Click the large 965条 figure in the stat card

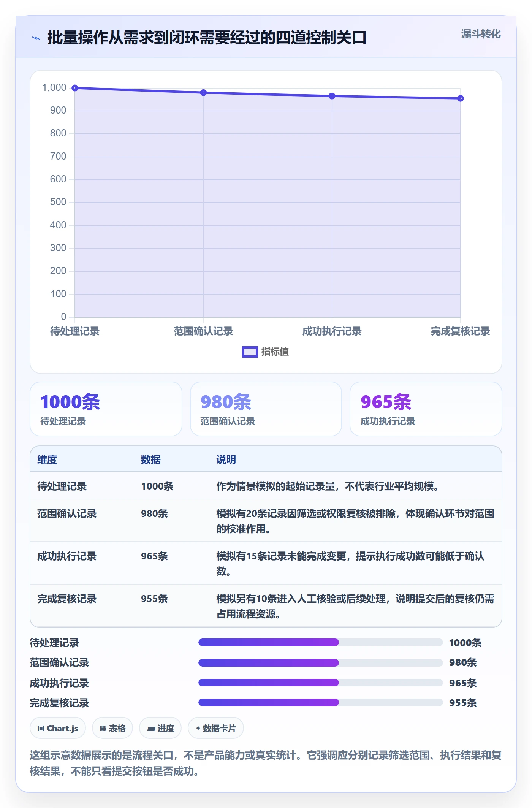point(386,402)
